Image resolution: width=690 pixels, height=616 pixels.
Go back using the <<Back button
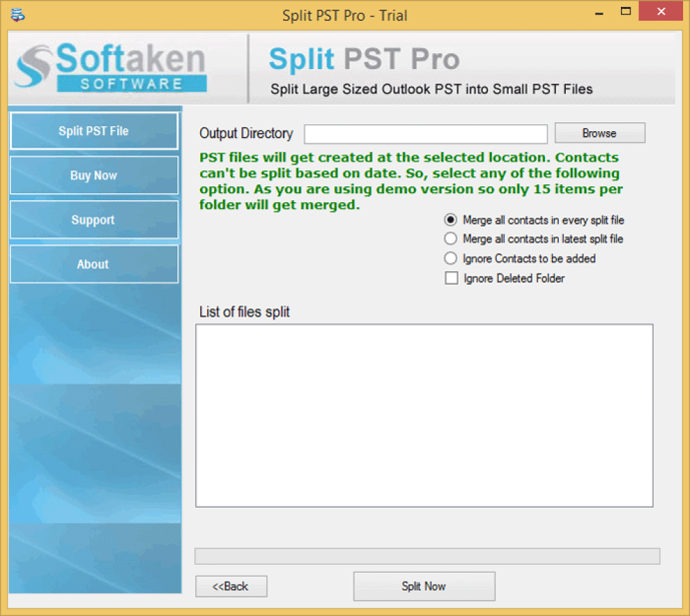point(231,586)
